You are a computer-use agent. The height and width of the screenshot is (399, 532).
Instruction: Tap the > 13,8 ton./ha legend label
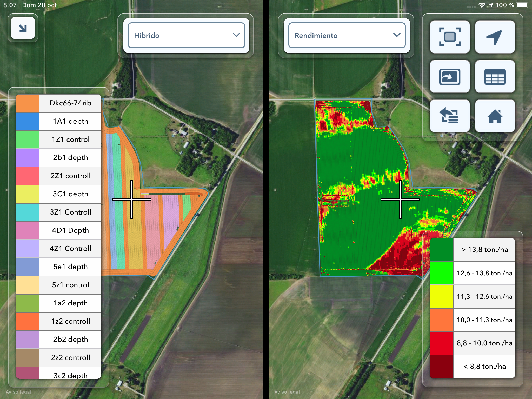coord(484,250)
